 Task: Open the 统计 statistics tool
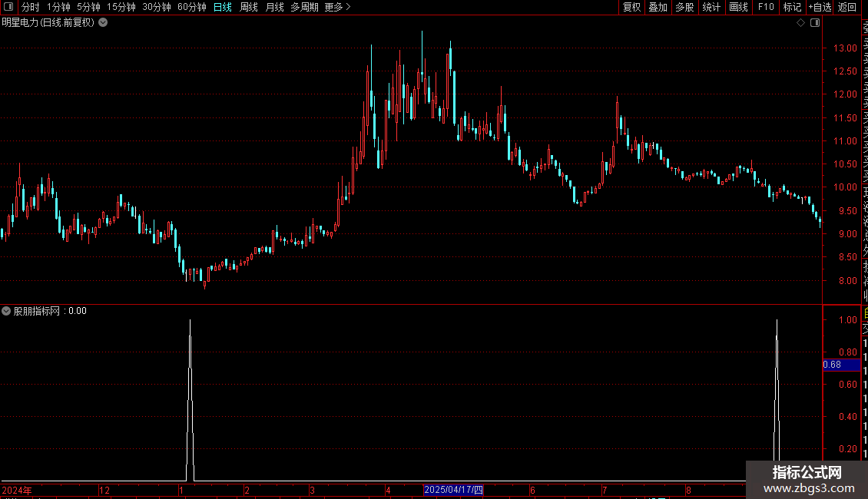coord(711,7)
